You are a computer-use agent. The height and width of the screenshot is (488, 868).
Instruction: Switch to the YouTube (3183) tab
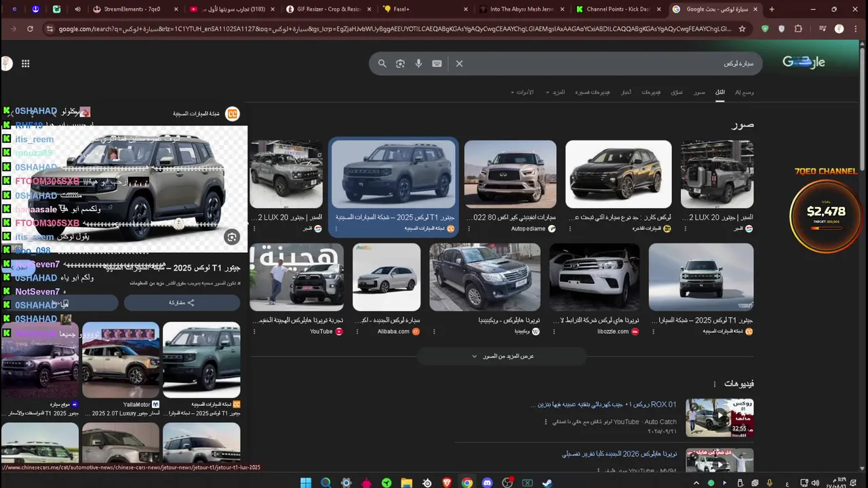coord(232,9)
